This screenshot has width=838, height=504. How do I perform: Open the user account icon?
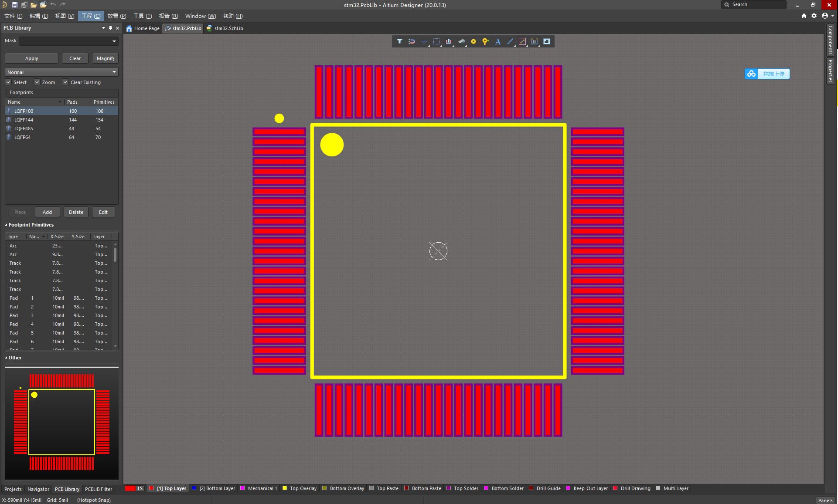click(825, 16)
